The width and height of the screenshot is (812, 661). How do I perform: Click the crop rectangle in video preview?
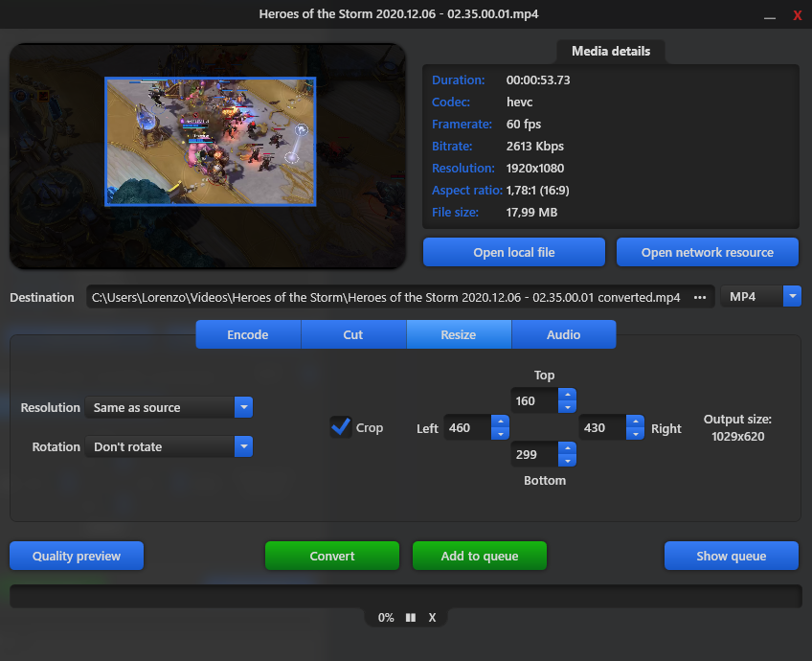211,142
